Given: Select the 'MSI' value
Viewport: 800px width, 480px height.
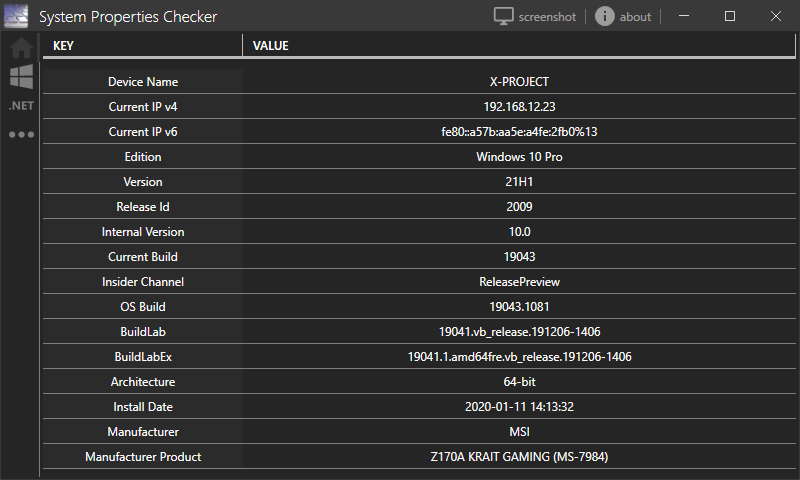Looking at the screenshot, I should pyautogui.click(x=519, y=432).
